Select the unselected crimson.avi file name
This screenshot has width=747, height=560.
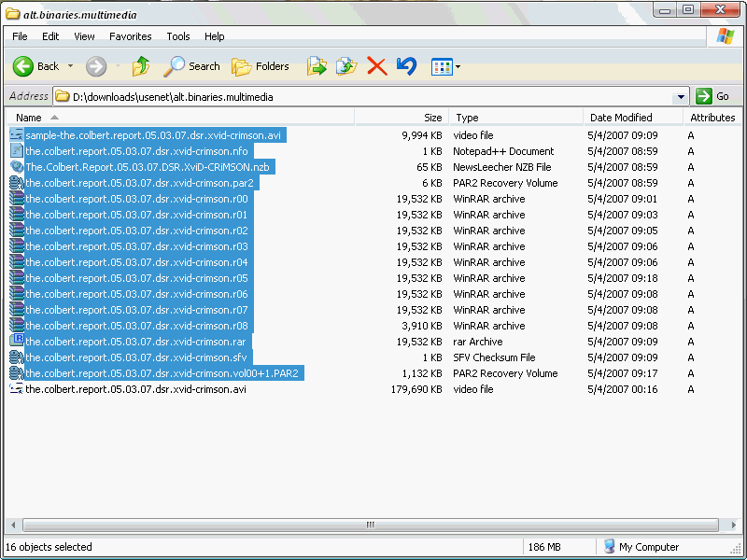[135, 389]
